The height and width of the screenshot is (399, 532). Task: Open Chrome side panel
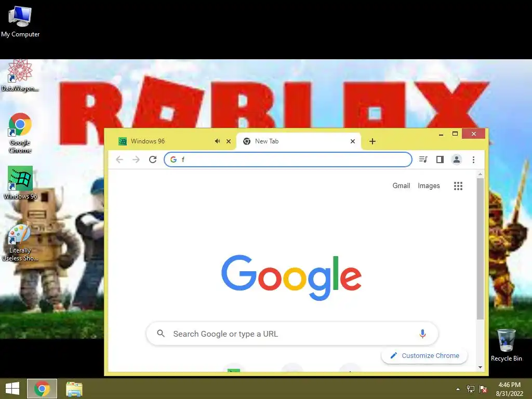pos(440,159)
